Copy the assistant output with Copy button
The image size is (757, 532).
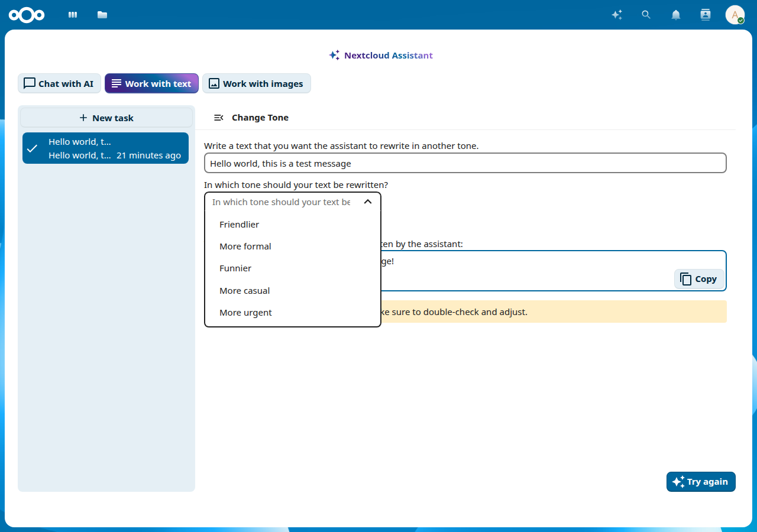(x=699, y=279)
